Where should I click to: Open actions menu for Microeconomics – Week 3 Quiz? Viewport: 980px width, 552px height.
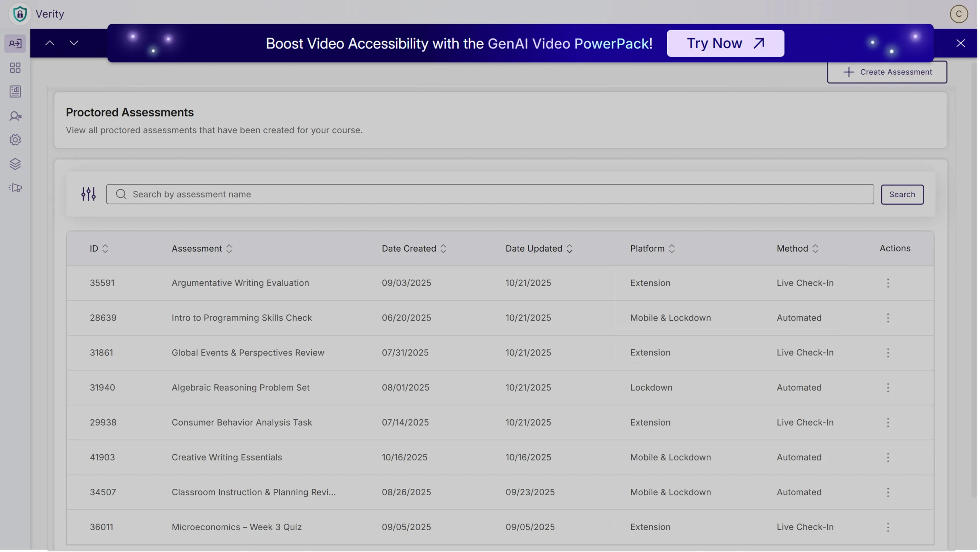[x=887, y=527]
